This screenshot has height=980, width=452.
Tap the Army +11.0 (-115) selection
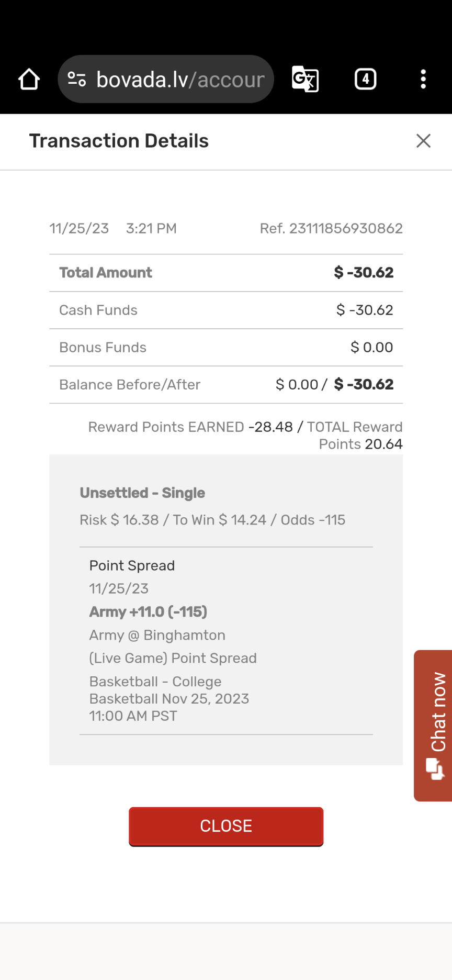coord(148,612)
